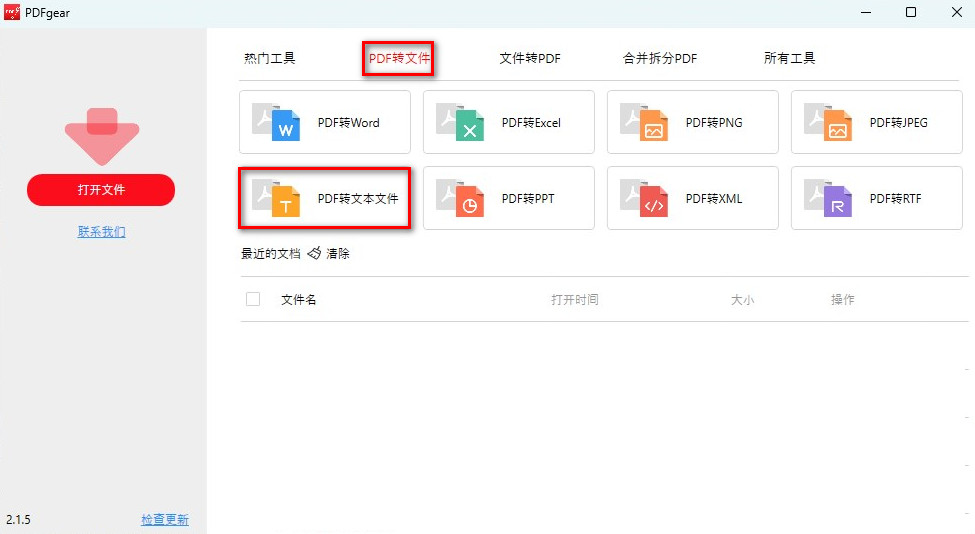The image size is (975, 534).
Task: Choose the PDF转RTF label text
Action: 895,199
